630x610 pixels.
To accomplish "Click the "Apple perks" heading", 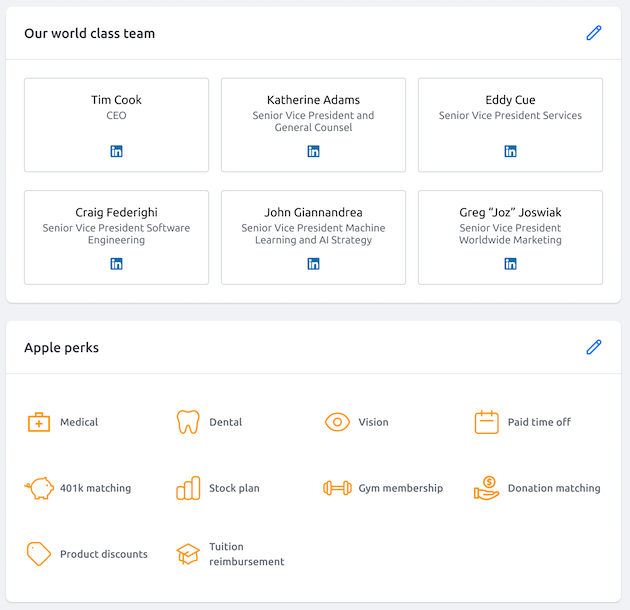I will coord(61,348).
